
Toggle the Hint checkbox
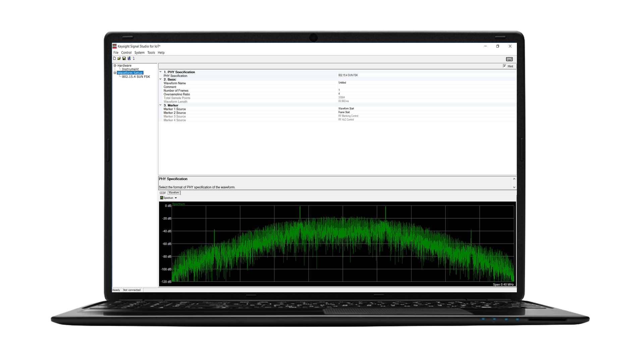coord(504,66)
